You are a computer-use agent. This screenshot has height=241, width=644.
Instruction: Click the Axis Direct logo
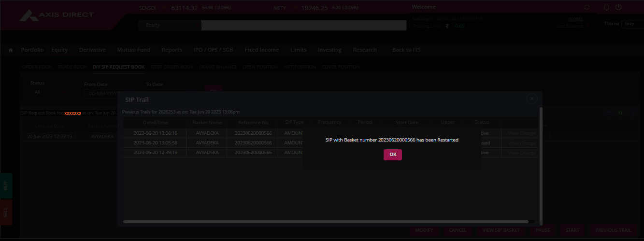click(x=57, y=16)
